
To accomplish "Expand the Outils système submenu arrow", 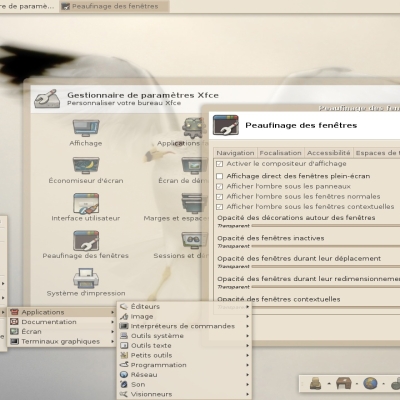I will 248,336.
